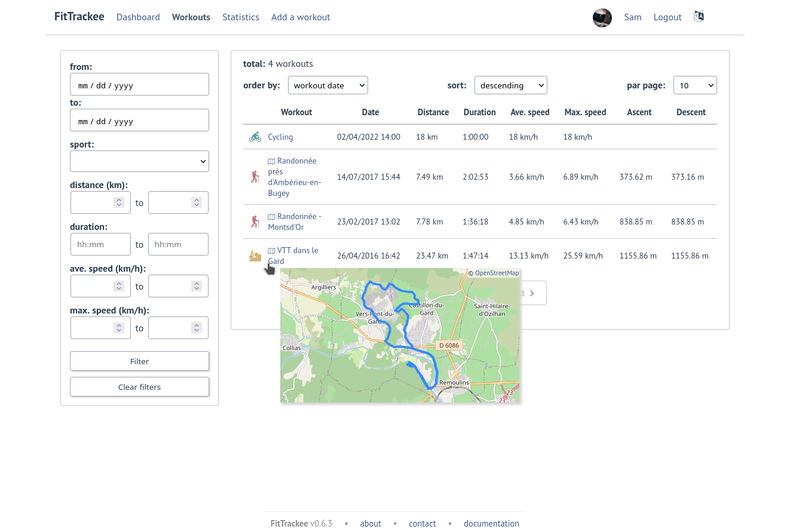Click OpenStreetMap attribution link
Image resolution: width=790 pixels, height=532 pixels.
pyautogui.click(x=497, y=273)
